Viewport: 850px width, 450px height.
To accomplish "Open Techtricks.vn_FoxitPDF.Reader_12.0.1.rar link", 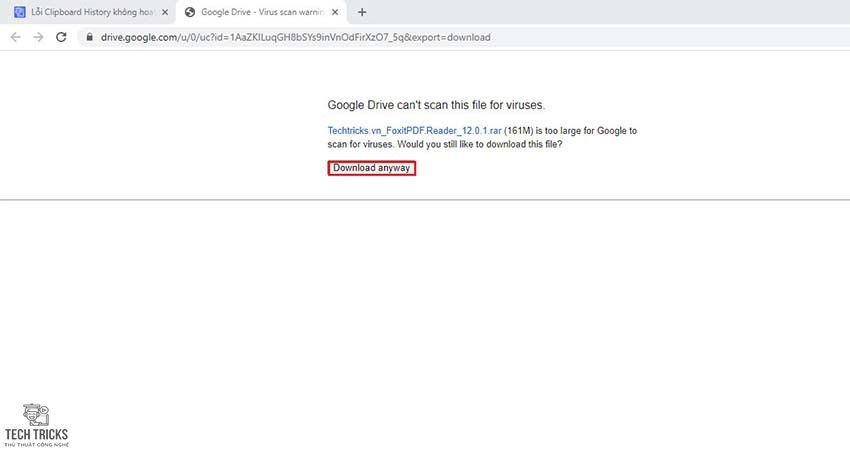I will click(x=414, y=131).
